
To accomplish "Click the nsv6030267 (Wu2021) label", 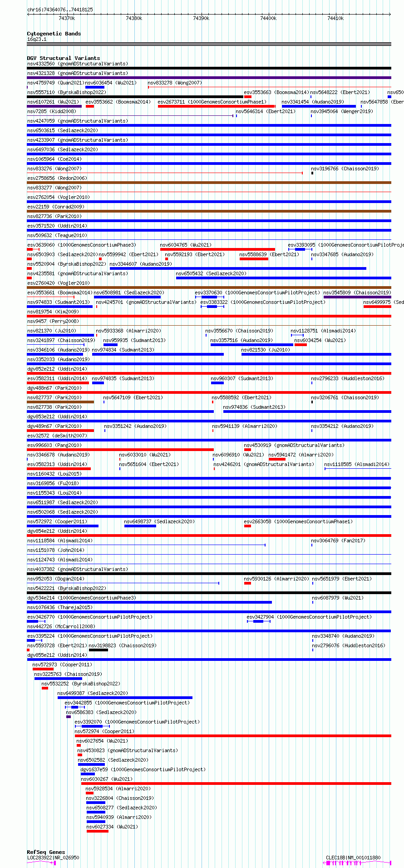I will 107,779.
